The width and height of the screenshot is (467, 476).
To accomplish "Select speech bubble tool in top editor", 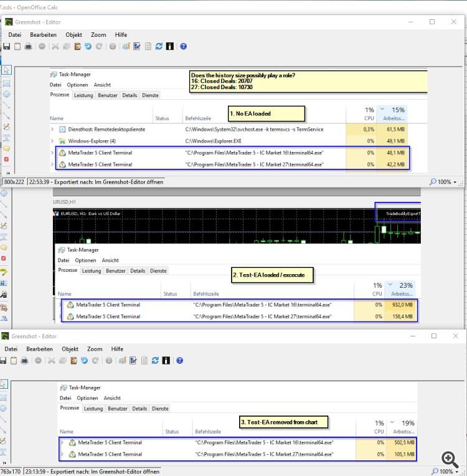I will [x=6, y=148].
